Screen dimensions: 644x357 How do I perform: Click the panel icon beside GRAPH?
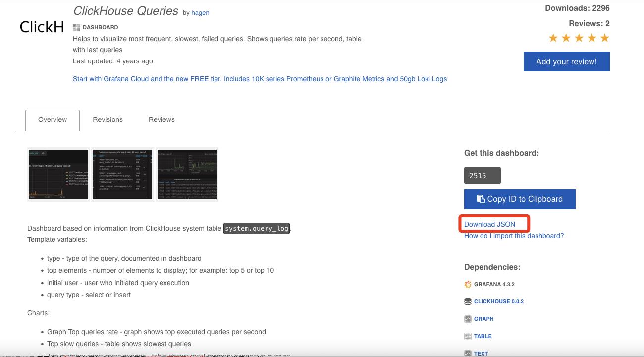(x=468, y=319)
